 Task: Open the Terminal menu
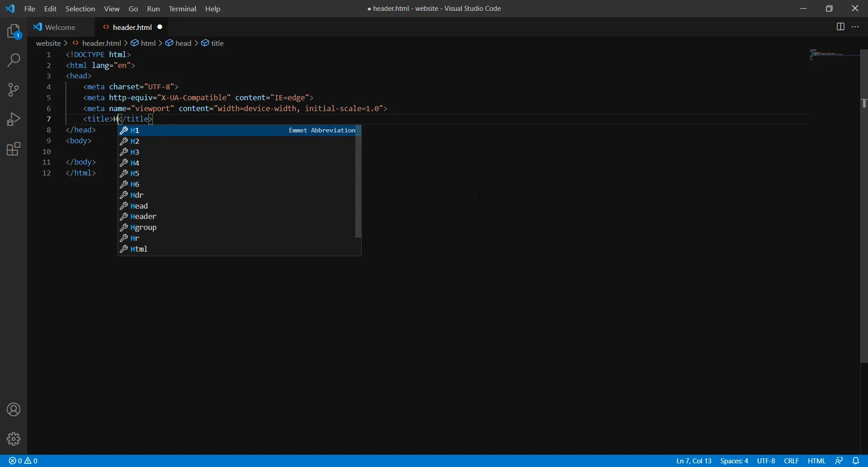click(x=183, y=9)
